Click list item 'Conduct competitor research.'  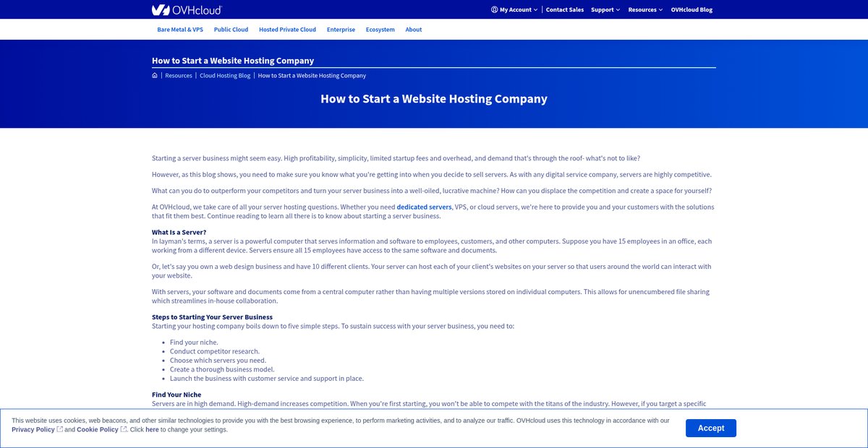click(x=215, y=351)
